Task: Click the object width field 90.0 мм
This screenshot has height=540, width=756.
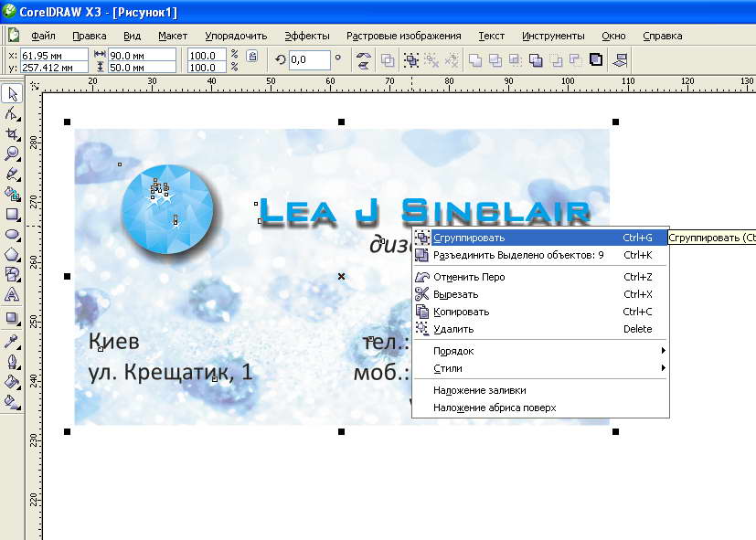Action: [129, 55]
